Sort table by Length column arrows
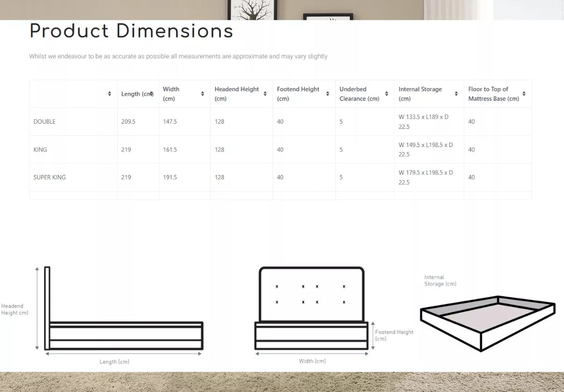 click(x=151, y=94)
